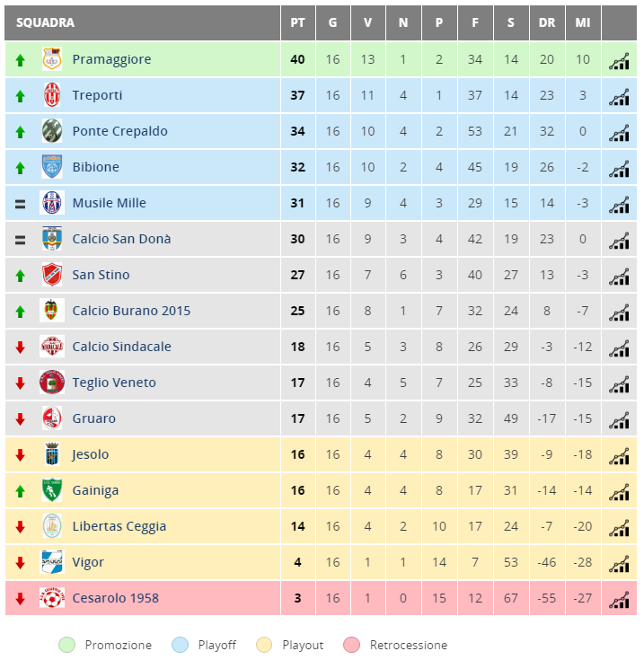Sort by the DR column header
This screenshot has height=660, width=644.
pos(547,22)
